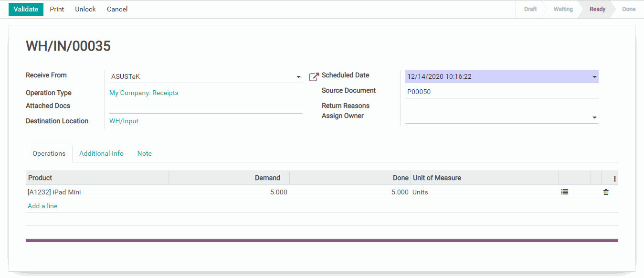Switch to the Additional Info tab

[x=101, y=153]
